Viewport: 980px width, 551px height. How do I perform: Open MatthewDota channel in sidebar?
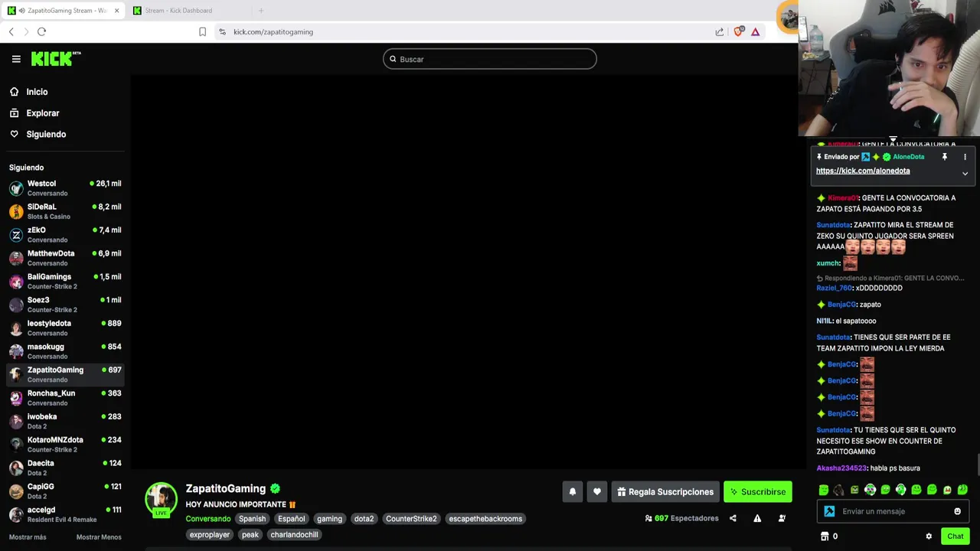[65, 258]
